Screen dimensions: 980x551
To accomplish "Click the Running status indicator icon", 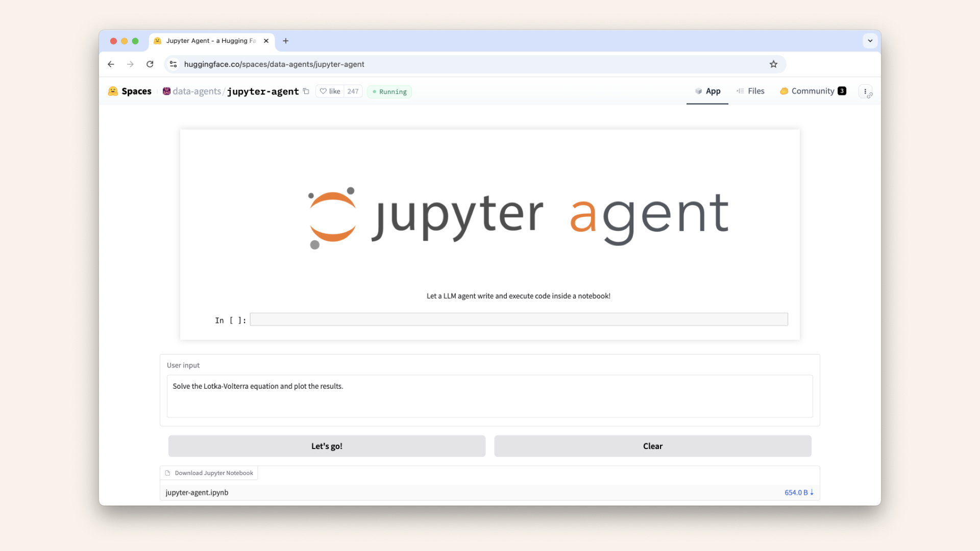I will coord(374,91).
